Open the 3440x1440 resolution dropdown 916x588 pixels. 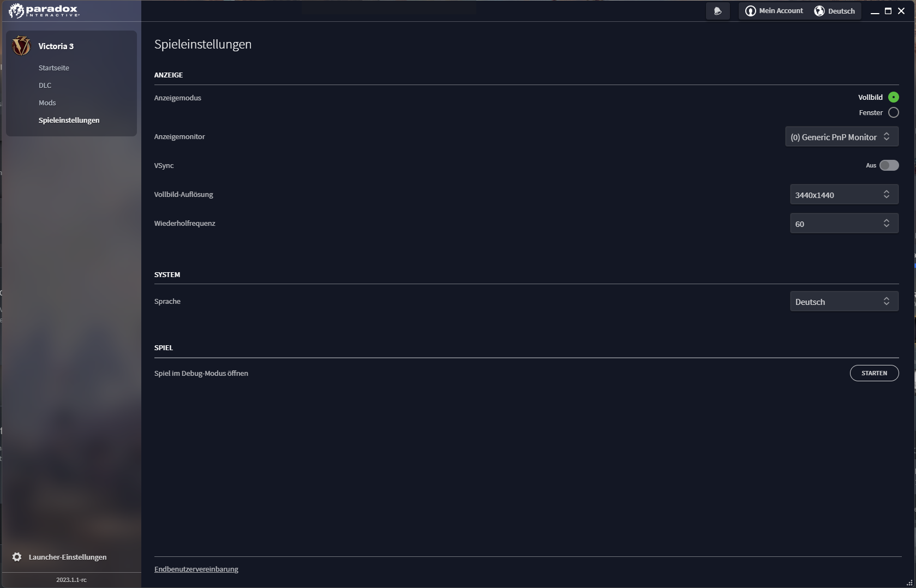844,195
